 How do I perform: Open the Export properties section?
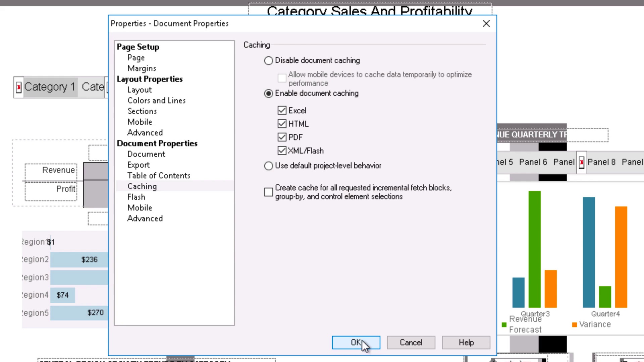(139, 165)
